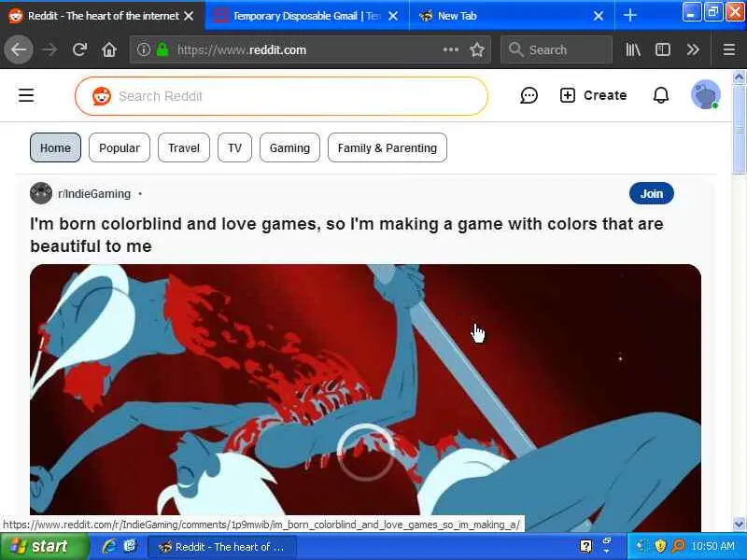Click the vertical scrollbar thumb
747x560 pixels.
pyautogui.click(x=739, y=129)
